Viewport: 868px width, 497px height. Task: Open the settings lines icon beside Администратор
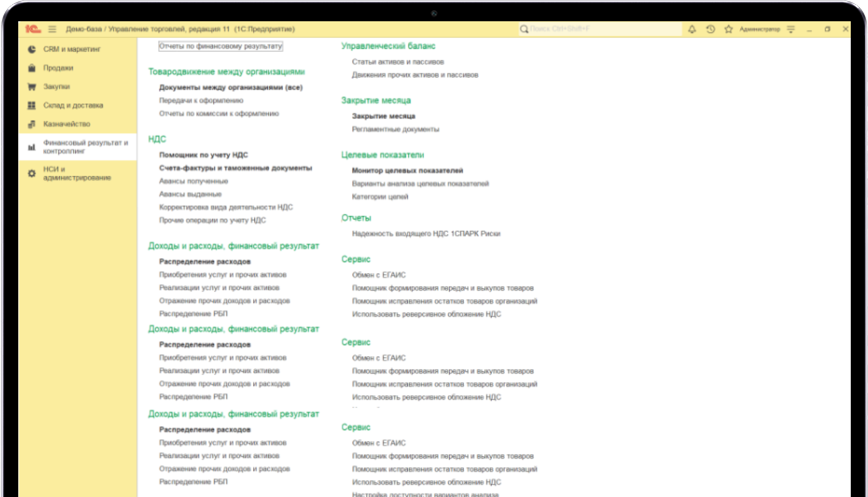pos(791,29)
